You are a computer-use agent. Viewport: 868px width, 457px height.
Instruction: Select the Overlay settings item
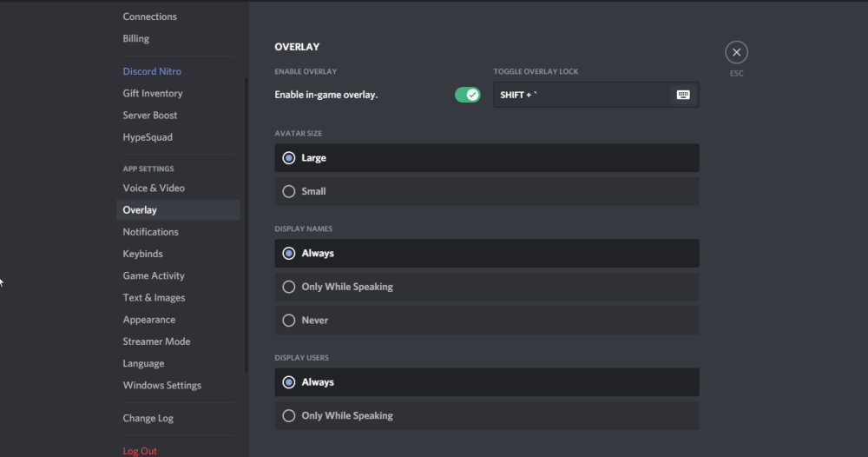[178, 210]
